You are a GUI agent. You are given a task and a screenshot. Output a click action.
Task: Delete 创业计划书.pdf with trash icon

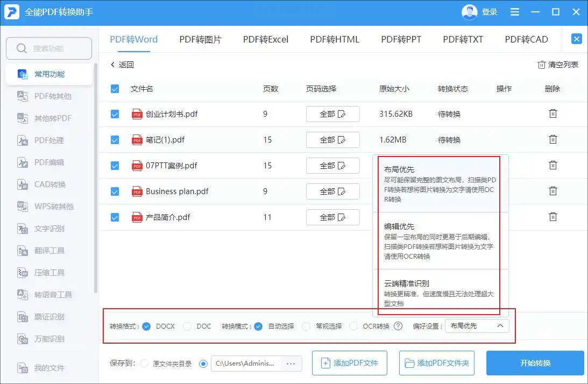tap(552, 113)
